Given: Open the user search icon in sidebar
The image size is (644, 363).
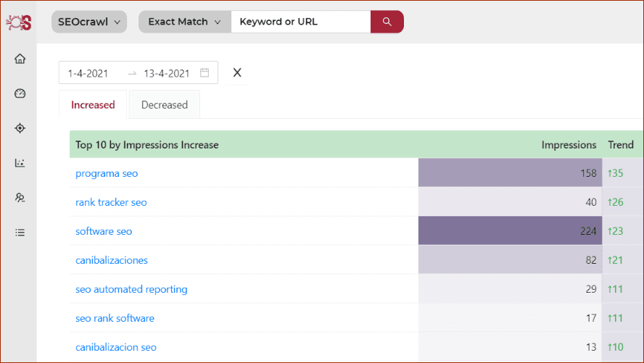Looking at the screenshot, I should [20, 198].
